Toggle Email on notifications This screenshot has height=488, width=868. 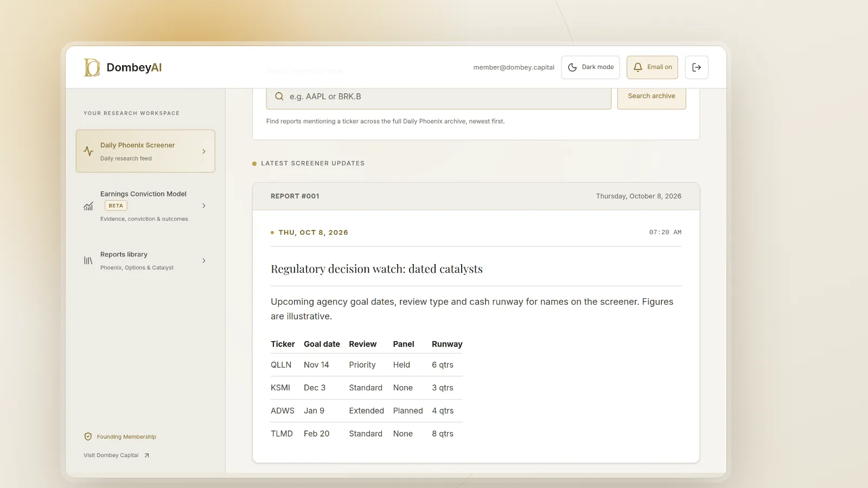pos(652,67)
